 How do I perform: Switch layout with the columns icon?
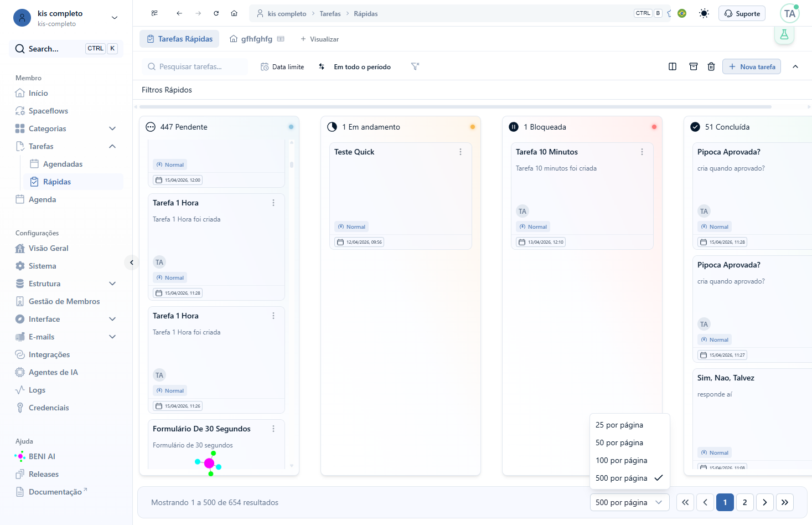tap(673, 66)
